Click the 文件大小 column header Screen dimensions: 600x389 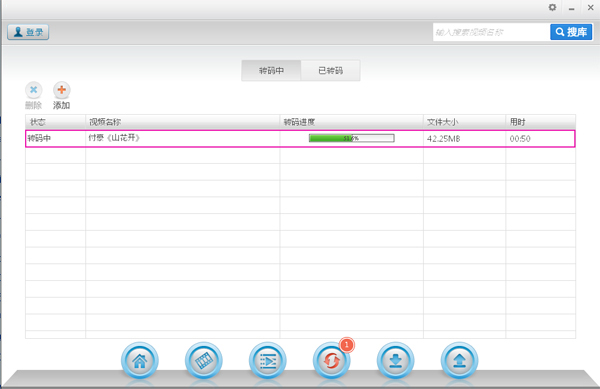point(465,122)
